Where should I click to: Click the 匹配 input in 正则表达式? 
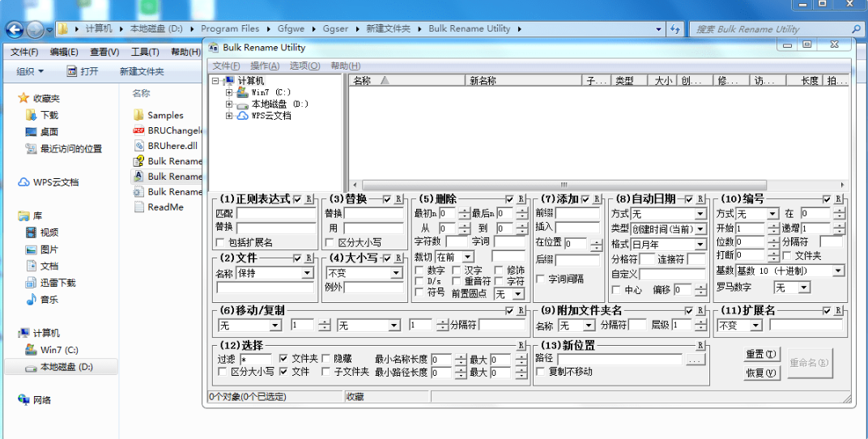point(276,213)
